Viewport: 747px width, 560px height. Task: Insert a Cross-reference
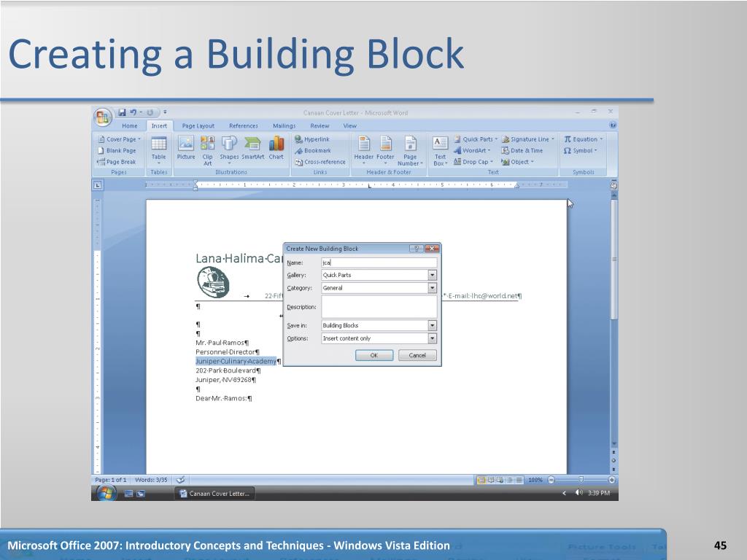320,162
